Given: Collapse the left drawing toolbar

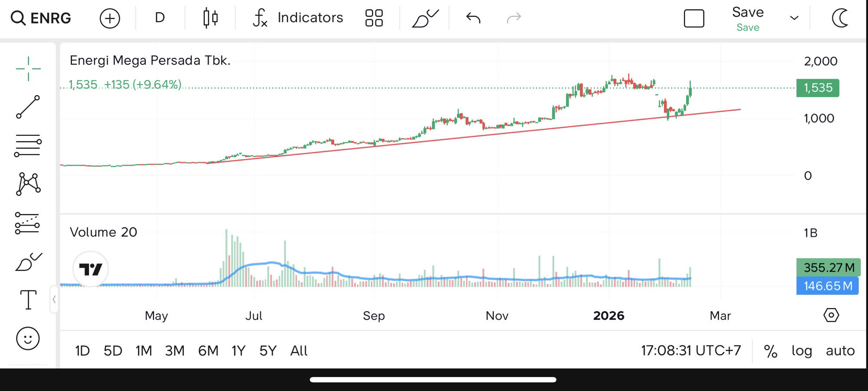Looking at the screenshot, I should click(54, 299).
